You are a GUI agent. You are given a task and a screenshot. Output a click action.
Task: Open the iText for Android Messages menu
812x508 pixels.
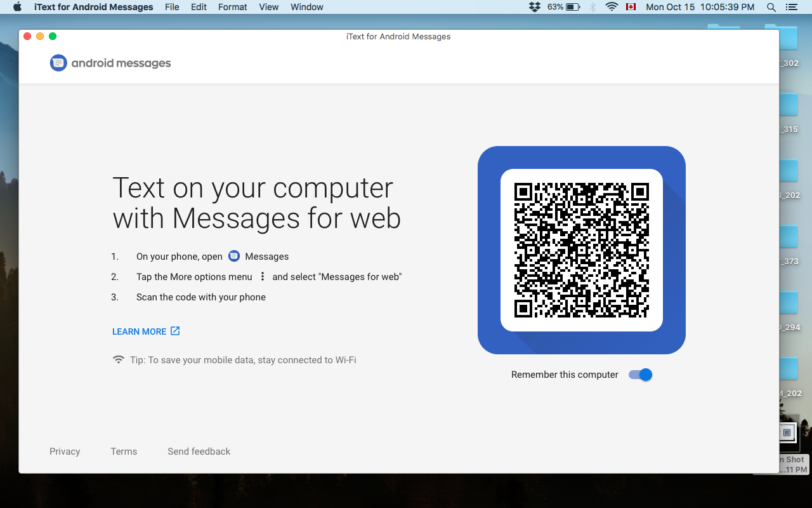[x=94, y=7]
